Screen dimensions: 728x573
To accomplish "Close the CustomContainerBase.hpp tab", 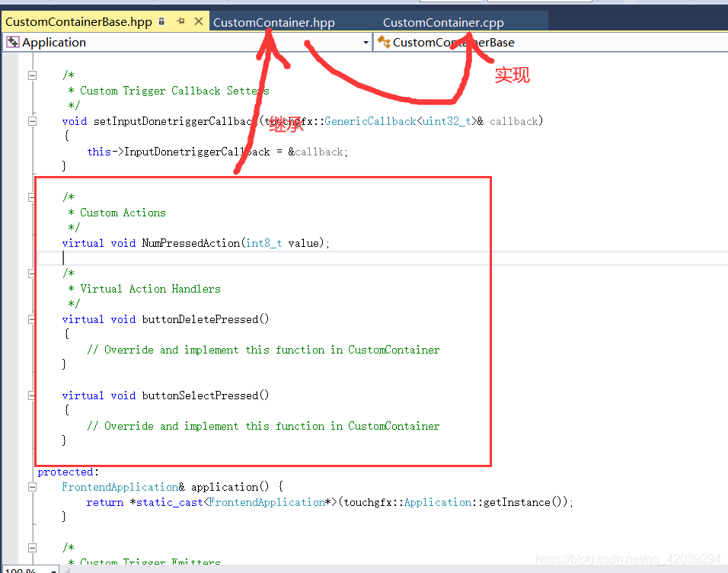I will (x=199, y=21).
